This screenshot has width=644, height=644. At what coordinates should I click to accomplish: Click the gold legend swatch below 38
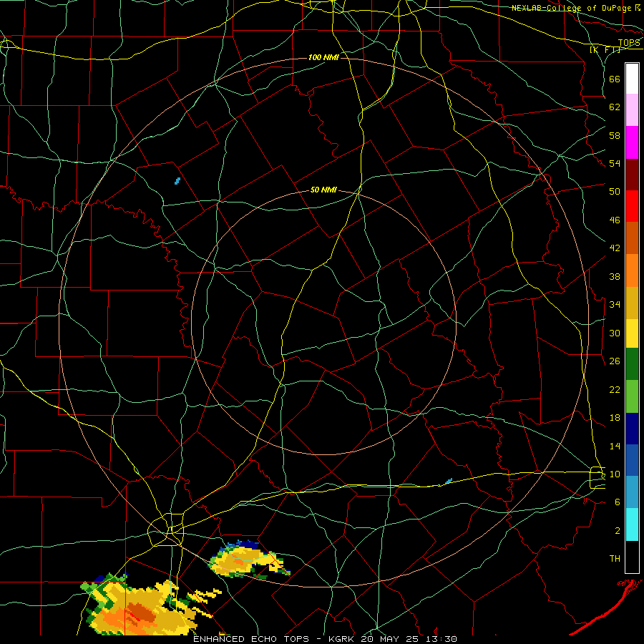click(632, 303)
